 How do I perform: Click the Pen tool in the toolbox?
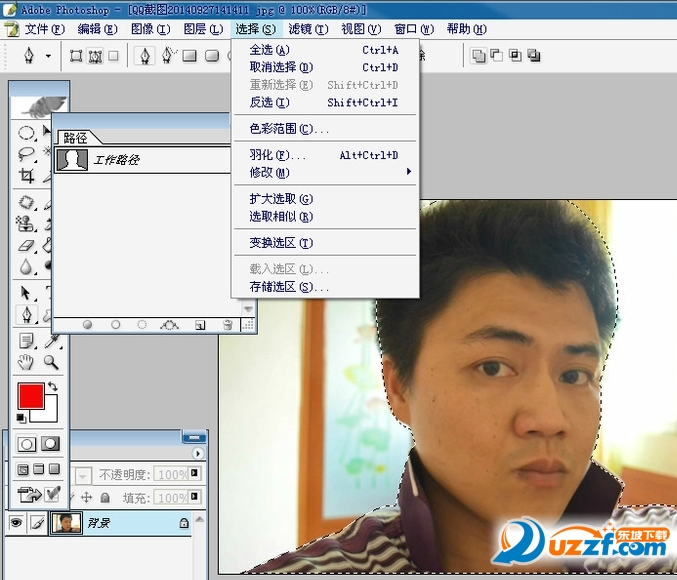click(27, 315)
